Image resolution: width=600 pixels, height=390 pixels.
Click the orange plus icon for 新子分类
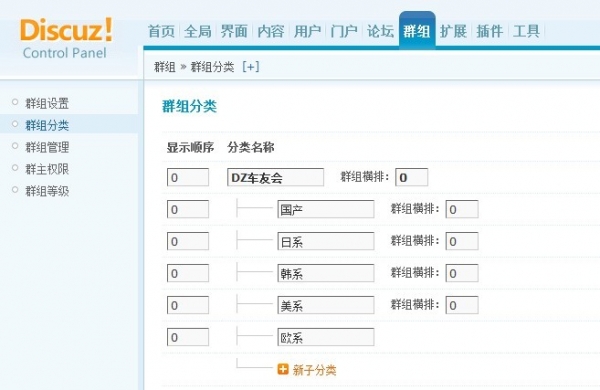(283, 369)
